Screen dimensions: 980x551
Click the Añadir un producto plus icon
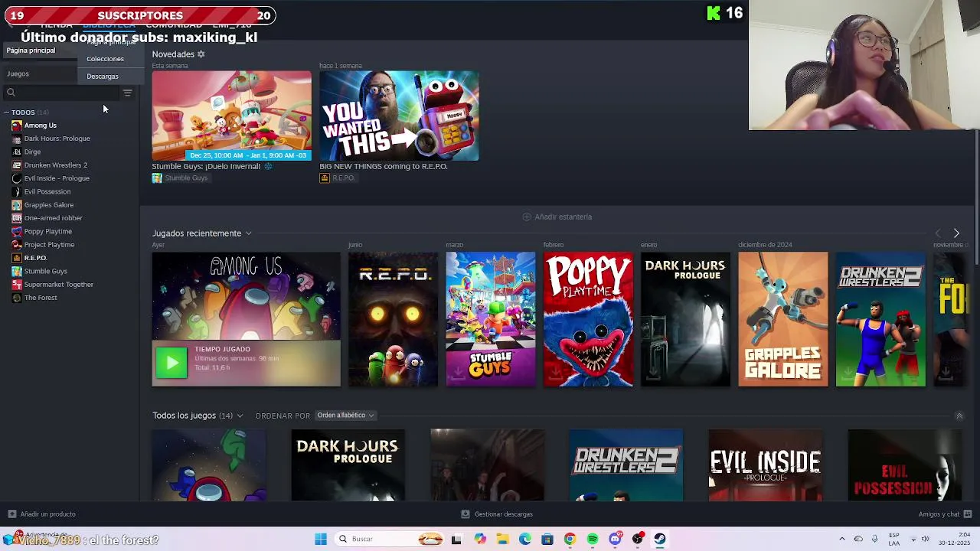[x=11, y=514]
